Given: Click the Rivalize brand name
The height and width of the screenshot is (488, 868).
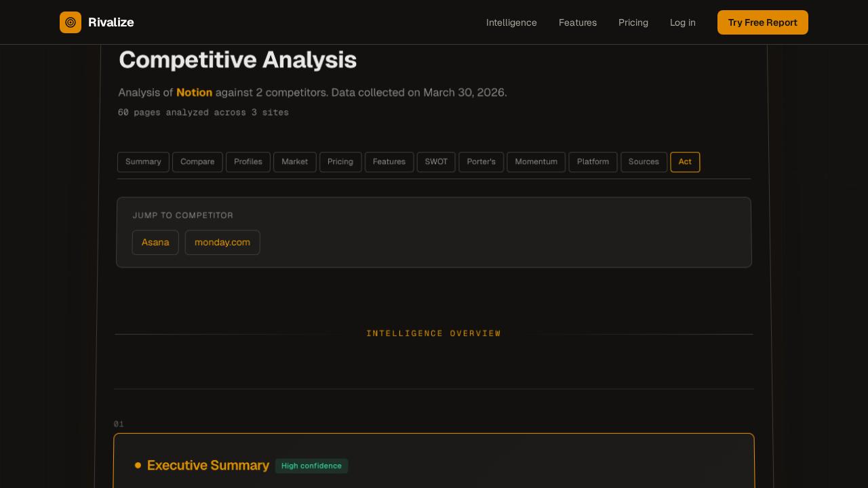Looking at the screenshot, I should (x=111, y=22).
